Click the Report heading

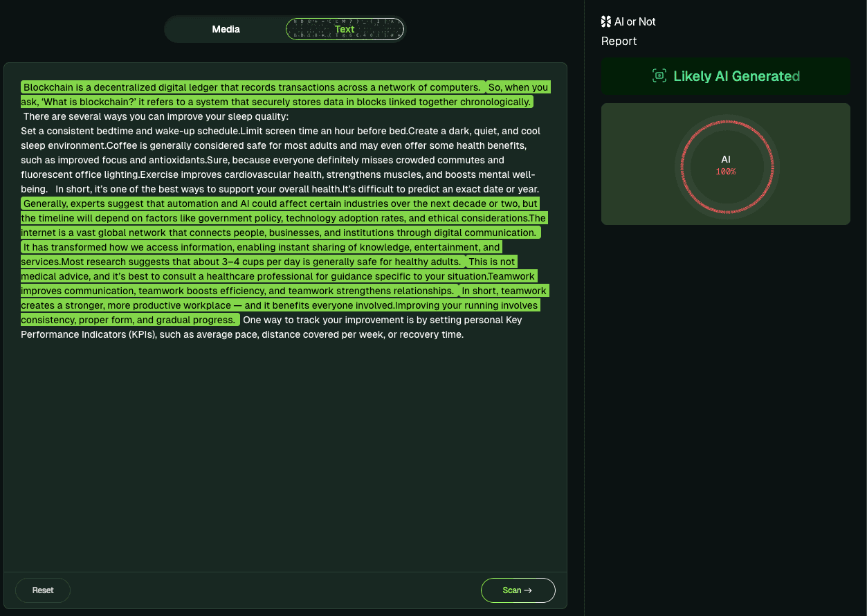pos(619,41)
